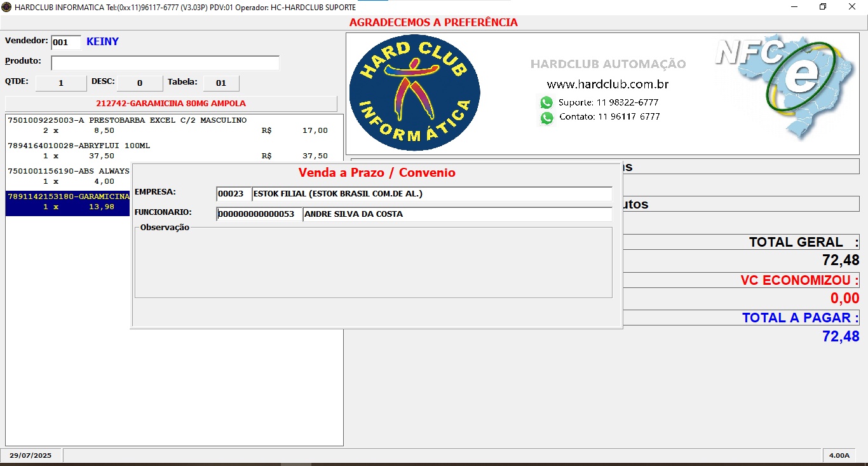This screenshot has width=868, height=466.
Task: Click the EMPRESA name field ESTOK FILIAL
Action: (432, 194)
